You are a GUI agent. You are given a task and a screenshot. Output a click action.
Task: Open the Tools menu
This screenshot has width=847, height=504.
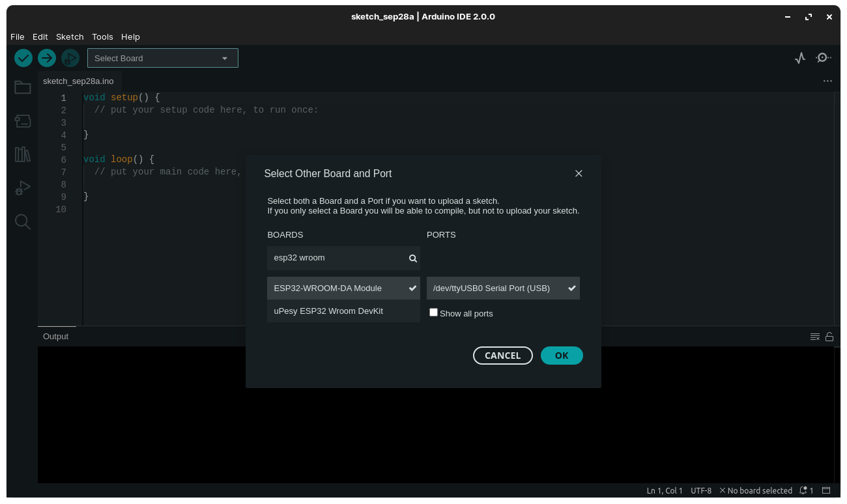[102, 36]
